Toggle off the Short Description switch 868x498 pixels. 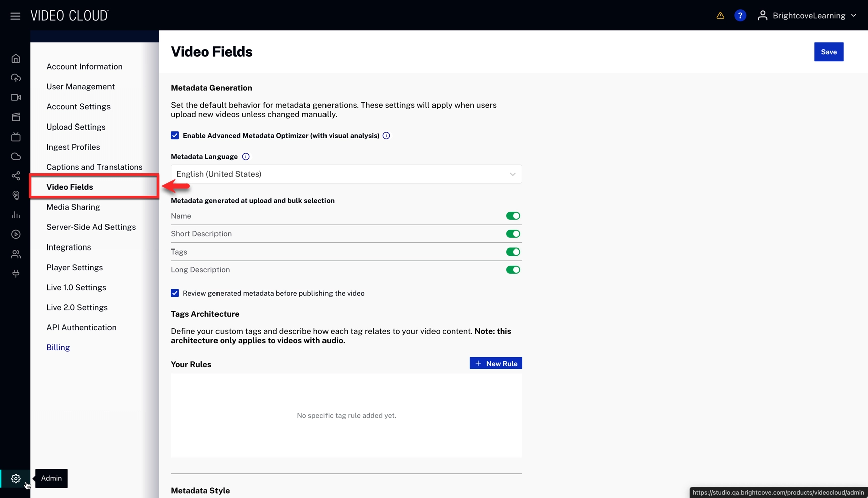click(513, 234)
